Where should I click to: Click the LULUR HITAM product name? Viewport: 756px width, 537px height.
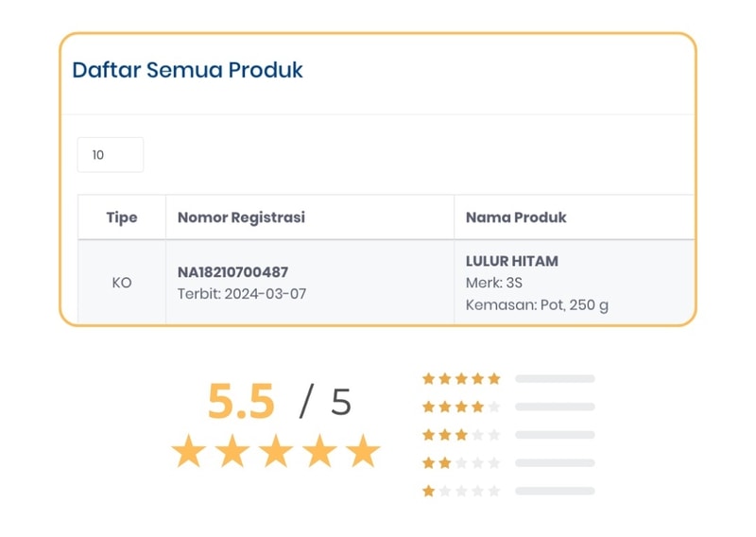tap(511, 261)
